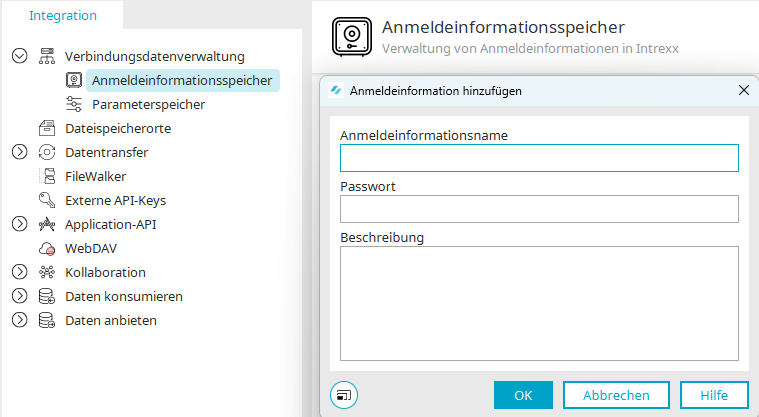Click the Dateispeicherorte archive box icon
The width and height of the screenshot is (759, 417).
coord(47,128)
